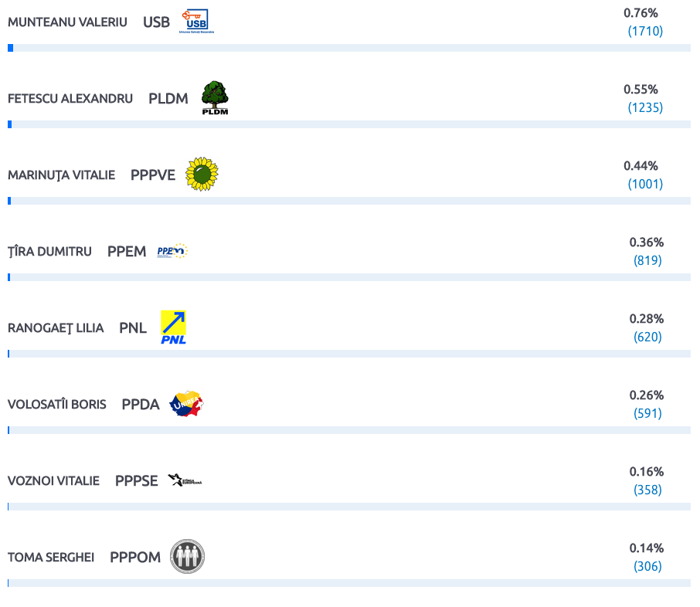This screenshot has height=607, width=700.
Task: Click the PPPOM party abbreviation text
Action: tap(135, 557)
